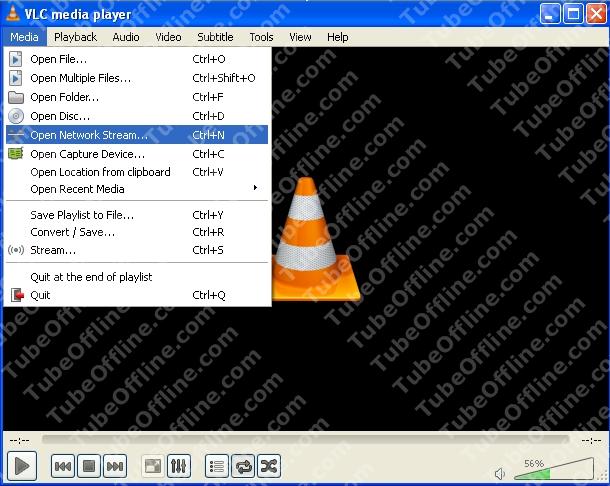Viewport: 610px width, 486px height.
Task: Mute audio via speaker icon
Action: coord(500,474)
